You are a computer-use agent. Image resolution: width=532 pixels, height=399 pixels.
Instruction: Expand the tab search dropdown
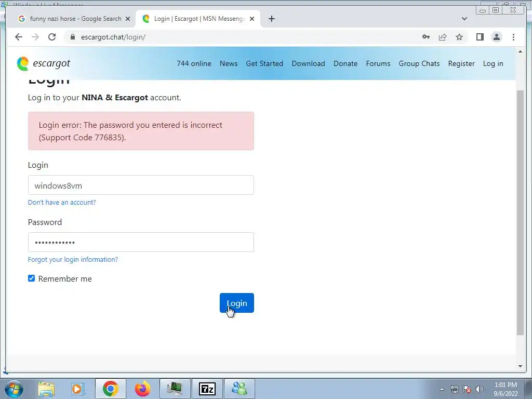464,19
